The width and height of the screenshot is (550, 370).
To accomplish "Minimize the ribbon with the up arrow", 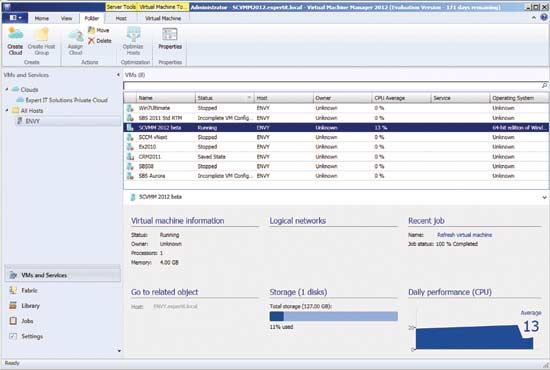I will pos(534,18).
